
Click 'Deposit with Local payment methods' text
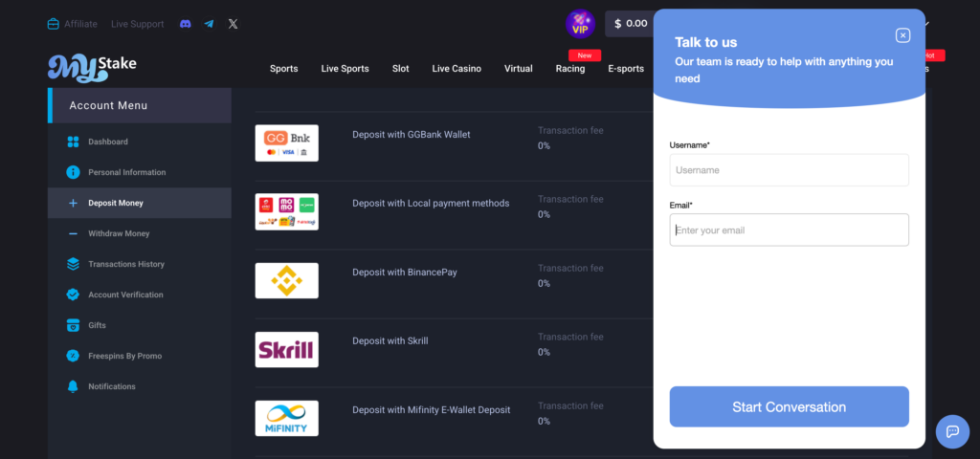click(x=431, y=203)
